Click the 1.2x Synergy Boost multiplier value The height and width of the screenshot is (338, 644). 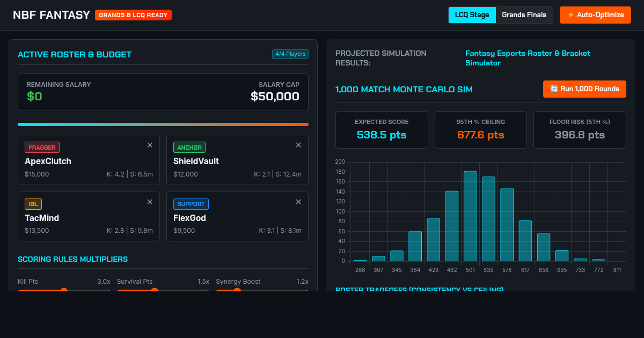(303, 282)
